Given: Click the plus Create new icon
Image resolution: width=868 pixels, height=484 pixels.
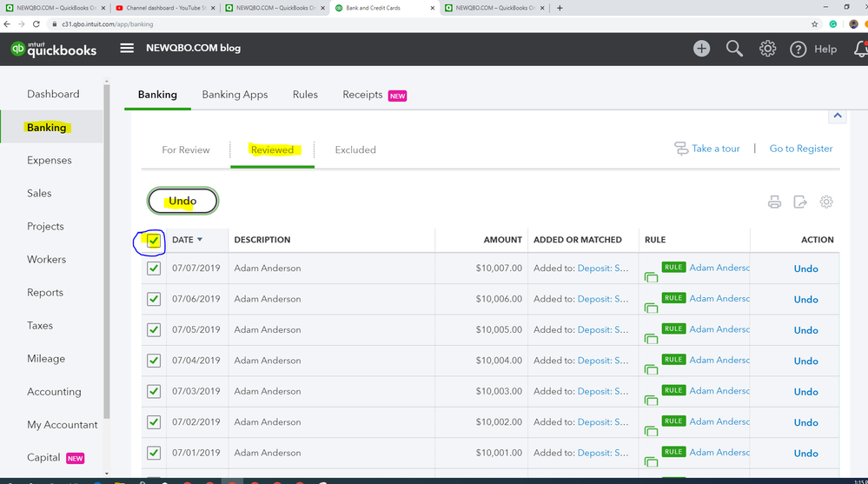Looking at the screenshot, I should (701, 49).
